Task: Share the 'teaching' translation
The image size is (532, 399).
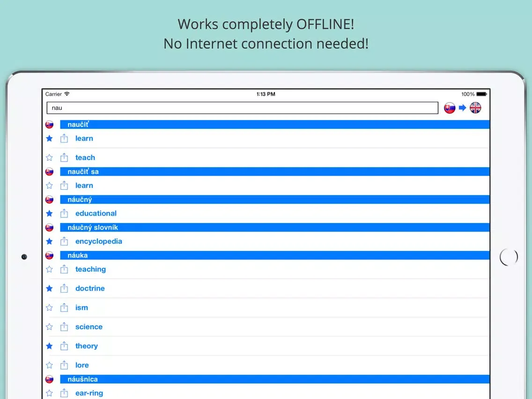Action: (64, 269)
